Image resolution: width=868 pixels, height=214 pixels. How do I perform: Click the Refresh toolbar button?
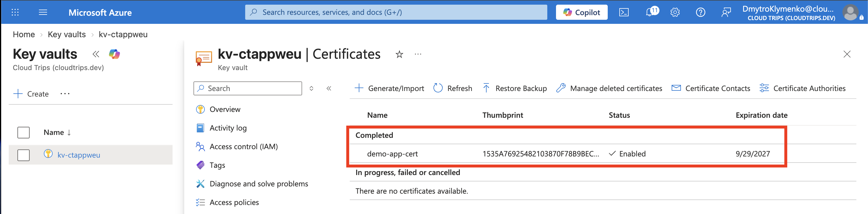[x=453, y=88]
